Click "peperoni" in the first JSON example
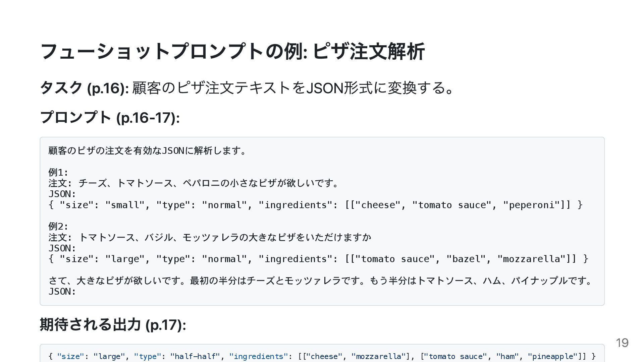Image resolution: width=644 pixels, height=362 pixels. click(531, 205)
